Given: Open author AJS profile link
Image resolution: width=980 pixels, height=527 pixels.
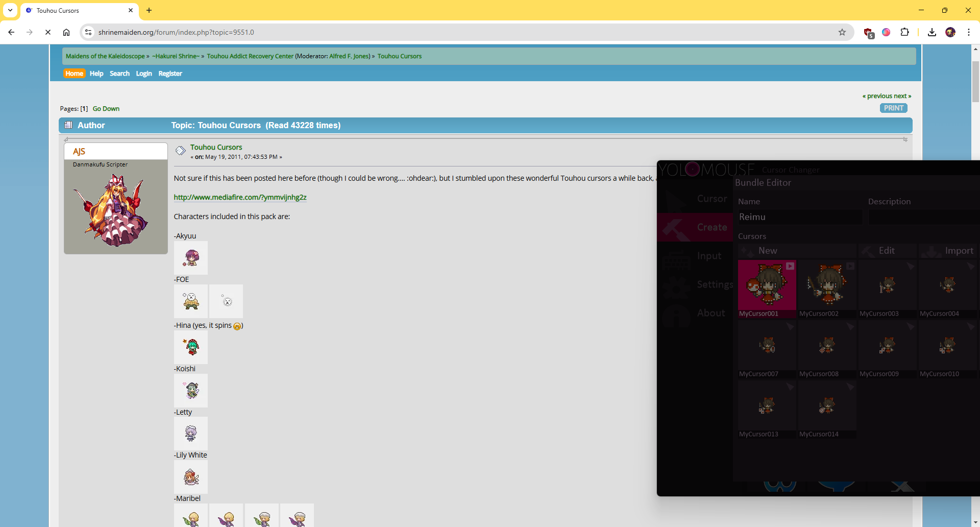Looking at the screenshot, I should (x=79, y=152).
